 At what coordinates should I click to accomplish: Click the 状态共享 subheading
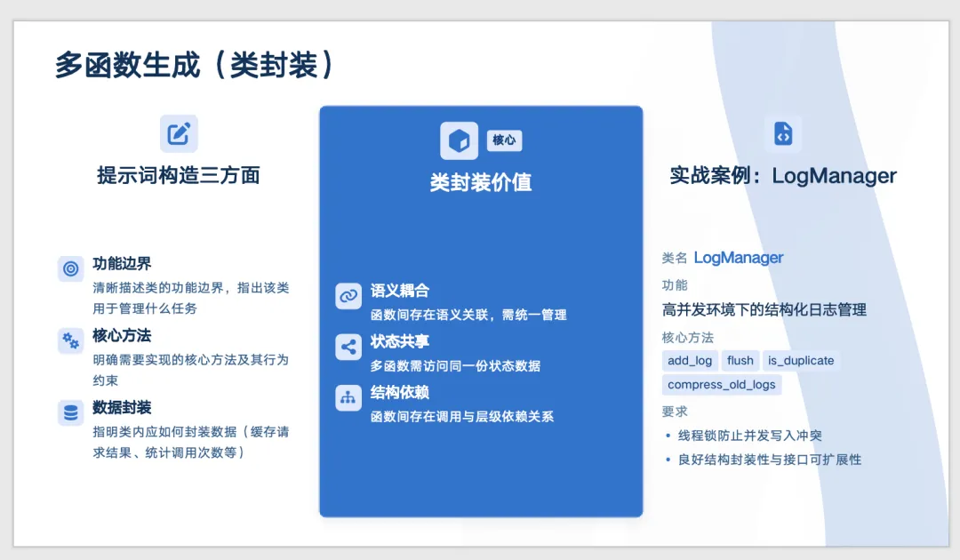400,341
